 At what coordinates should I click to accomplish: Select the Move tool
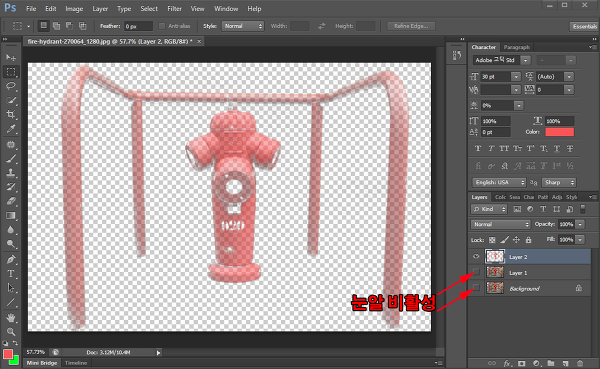tap(10, 57)
